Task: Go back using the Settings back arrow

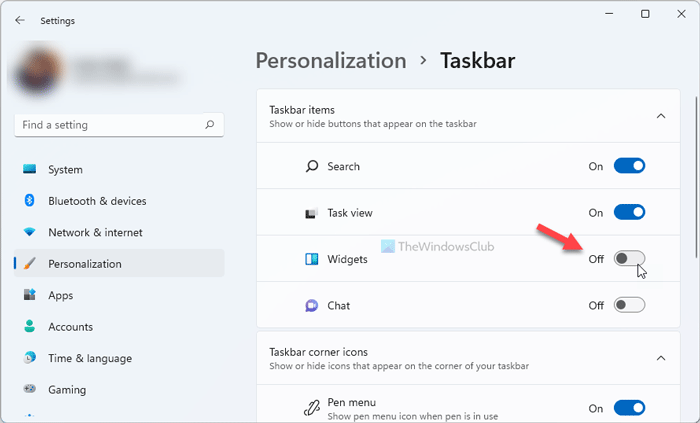Action: click(x=20, y=19)
